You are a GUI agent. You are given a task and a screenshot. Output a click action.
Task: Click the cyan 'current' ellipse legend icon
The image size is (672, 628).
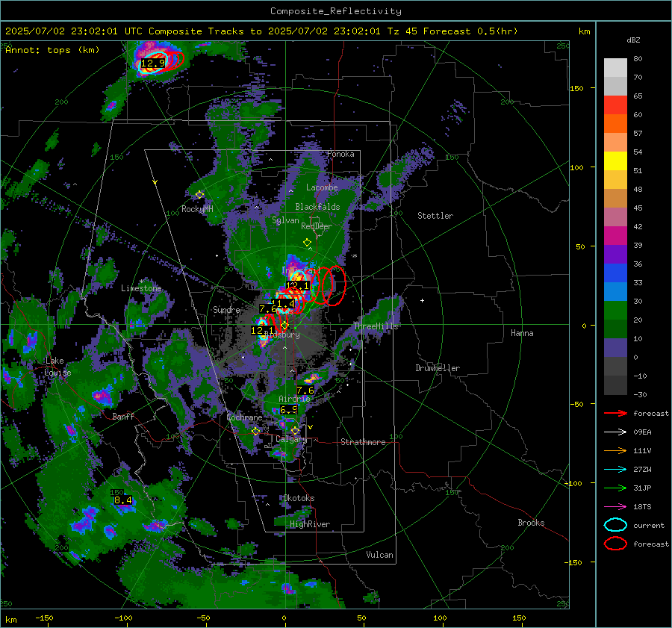615,525
